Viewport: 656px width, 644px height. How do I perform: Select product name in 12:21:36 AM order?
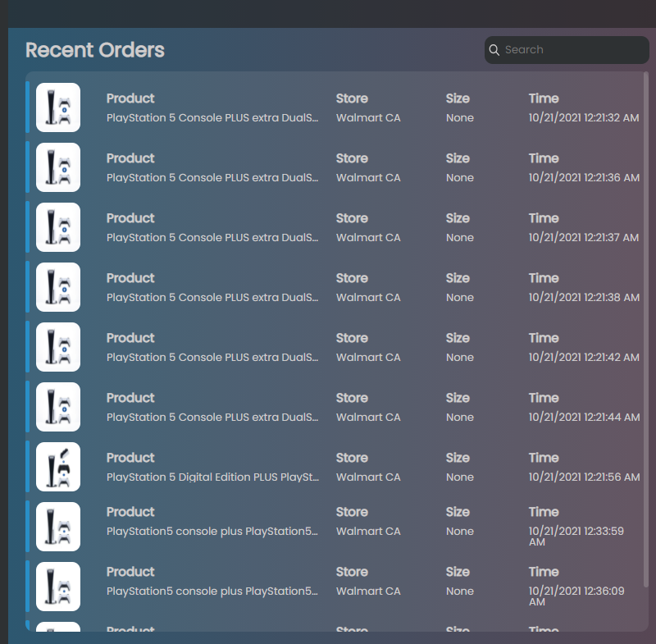[212, 178]
